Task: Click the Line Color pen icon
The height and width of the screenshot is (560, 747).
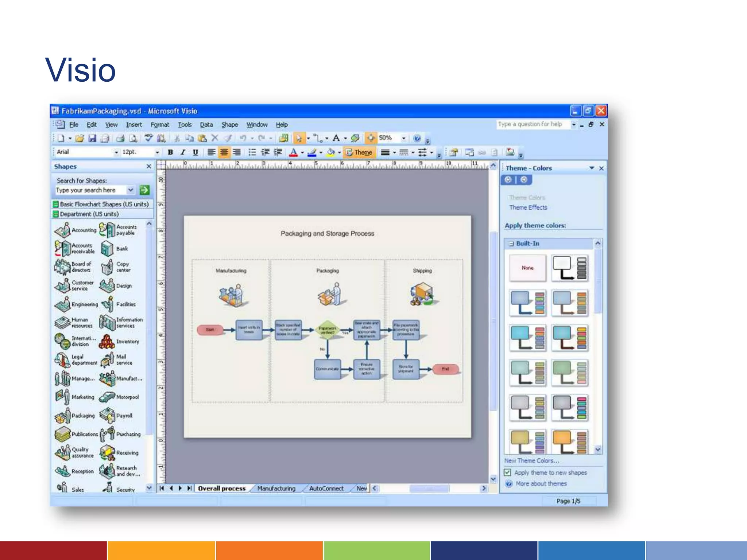Action: (312, 152)
